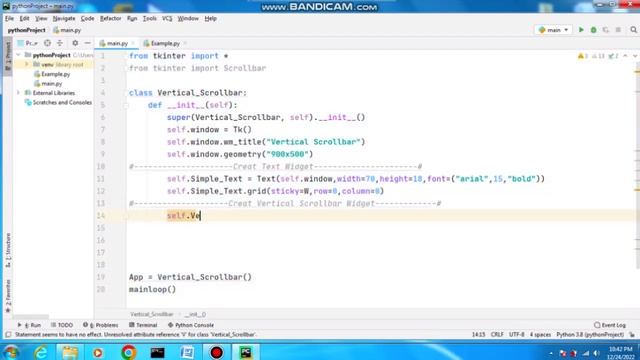Viewport: 640px width, 360px height.
Task: Click the locate file target icon in Project panel
Action: pos(47,43)
